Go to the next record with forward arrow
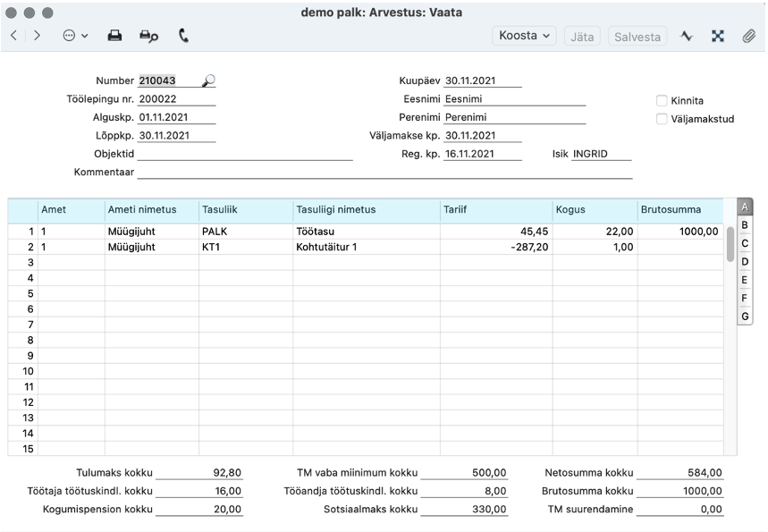 tap(37, 35)
